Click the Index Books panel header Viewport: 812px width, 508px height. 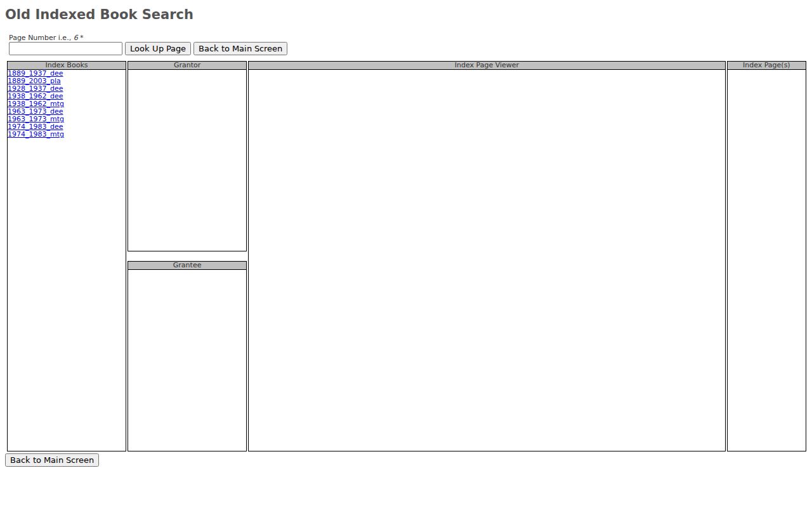(67, 65)
